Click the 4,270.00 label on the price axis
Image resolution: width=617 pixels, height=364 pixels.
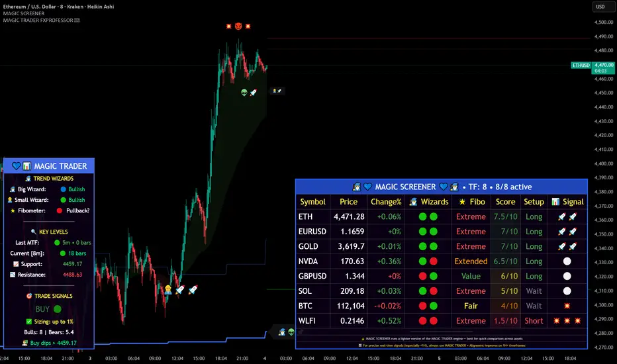604,347
